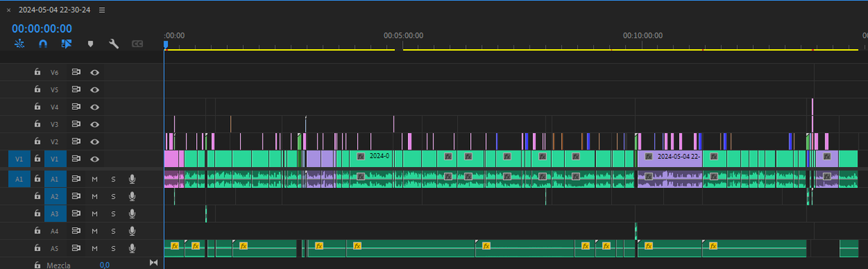Screen dimensions: 868x269
Task: Toggle track lock on A4
Action: point(37,231)
